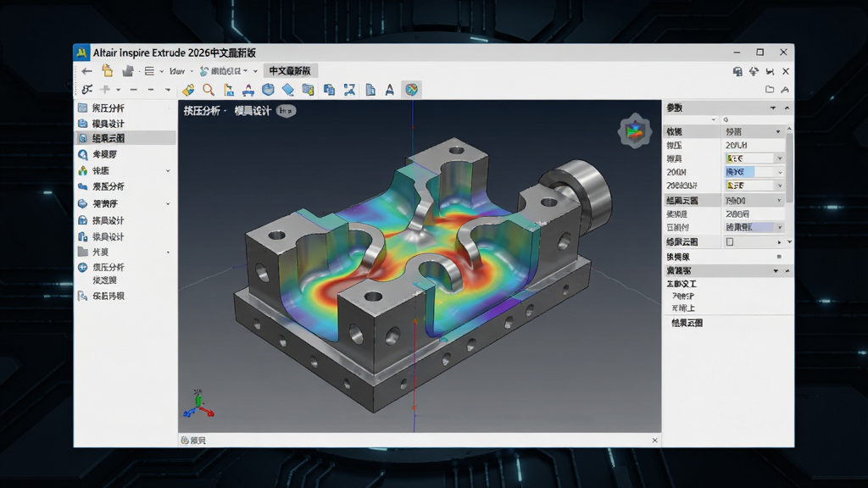The width and height of the screenshot is (868, 488).
Task: Select the 挤压分析 sidebar item with the grid icon
Action: [125, 108]
